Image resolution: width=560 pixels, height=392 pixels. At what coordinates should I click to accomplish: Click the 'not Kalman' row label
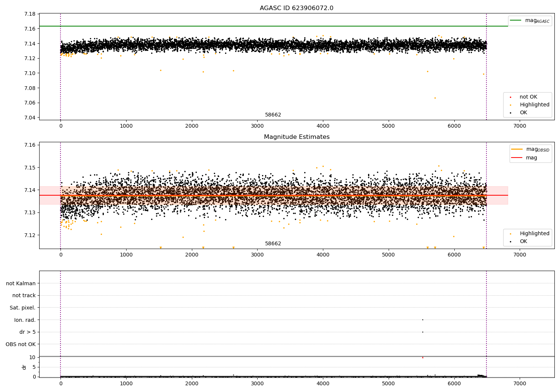(x=21, y=283)
